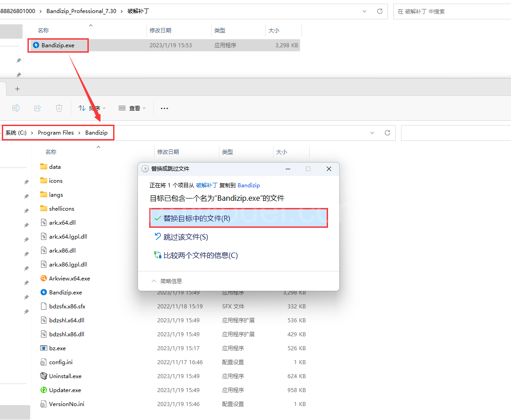Expand address history in Bandizip window
Viewport: 511px width, 420px height.
click(372, 133)
